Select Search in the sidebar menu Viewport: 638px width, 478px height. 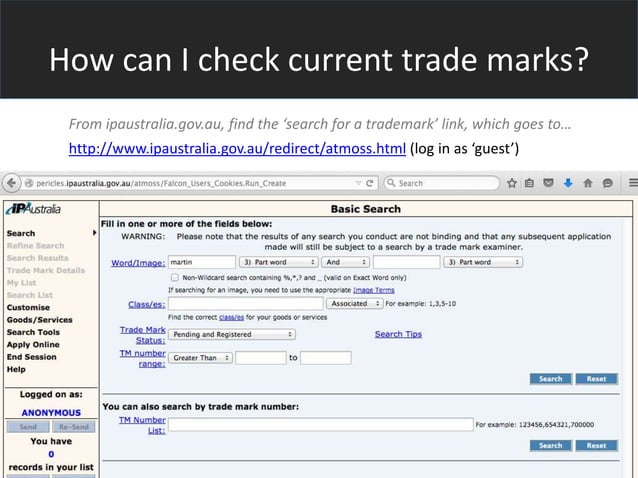(x=21, y=233)
